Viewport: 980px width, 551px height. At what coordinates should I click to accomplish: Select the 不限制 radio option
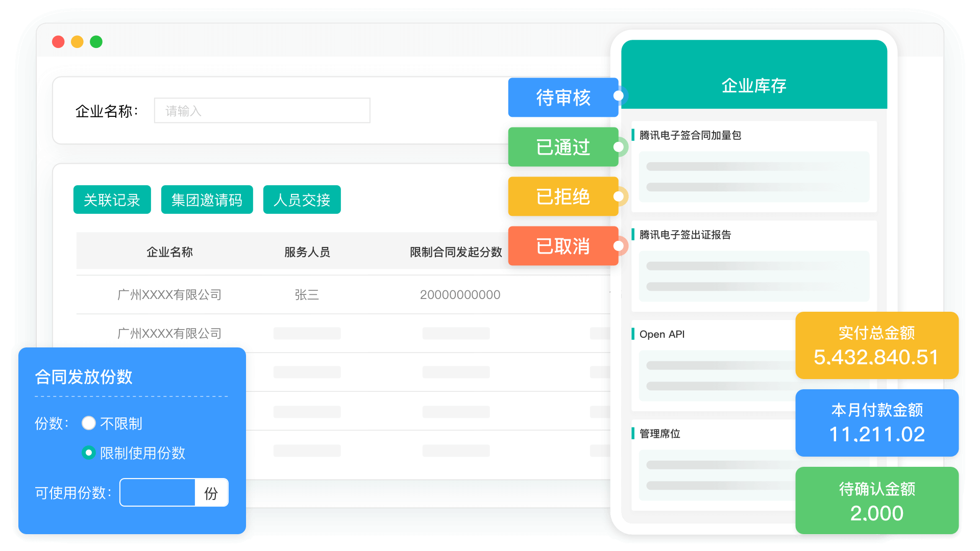[x=89, y=423]
